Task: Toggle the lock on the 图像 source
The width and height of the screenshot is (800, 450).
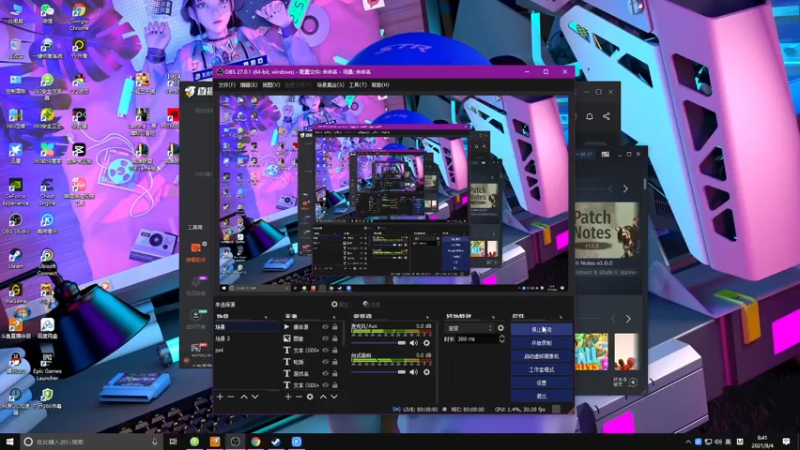Action: pyautogui.click(x=335, y=338)
